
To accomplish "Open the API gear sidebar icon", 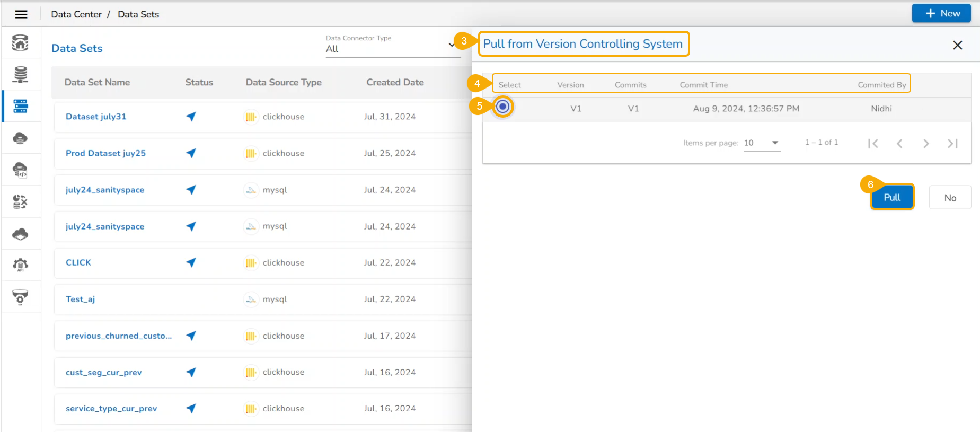I will click(21, 265).
